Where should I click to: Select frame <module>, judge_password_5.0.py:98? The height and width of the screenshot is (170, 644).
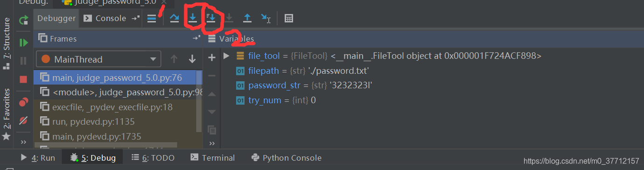[x=115, y=92]
